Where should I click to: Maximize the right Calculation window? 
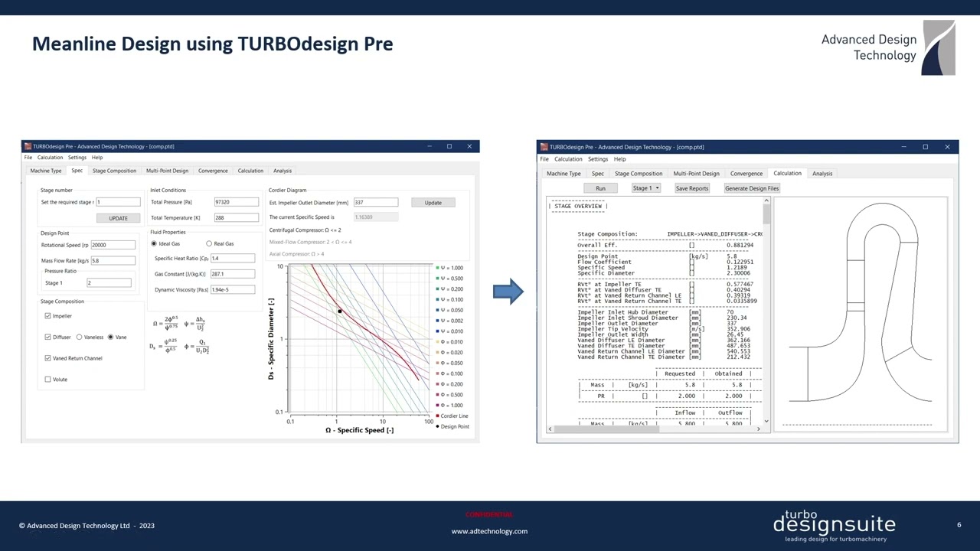point(925,147)
